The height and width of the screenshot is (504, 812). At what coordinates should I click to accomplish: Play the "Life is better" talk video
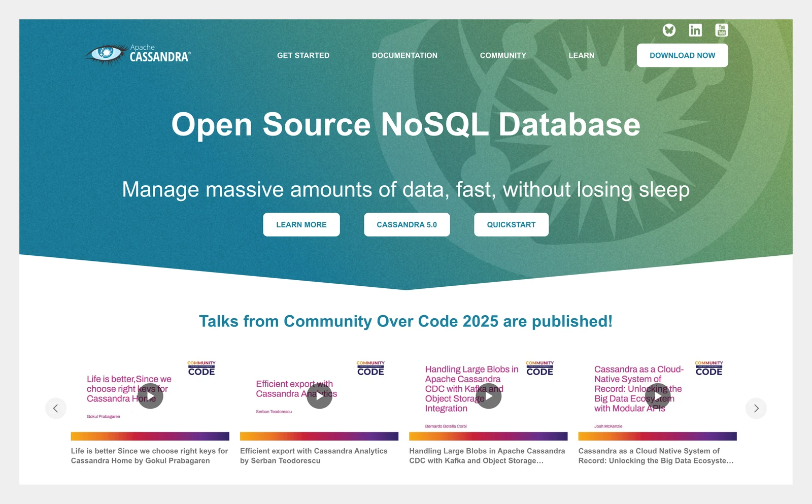coord(150,396)
